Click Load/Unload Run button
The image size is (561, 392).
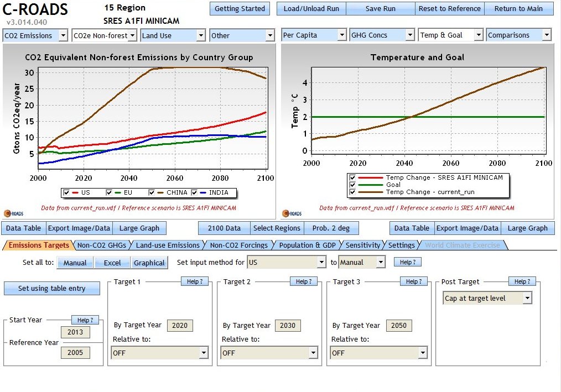311,9
